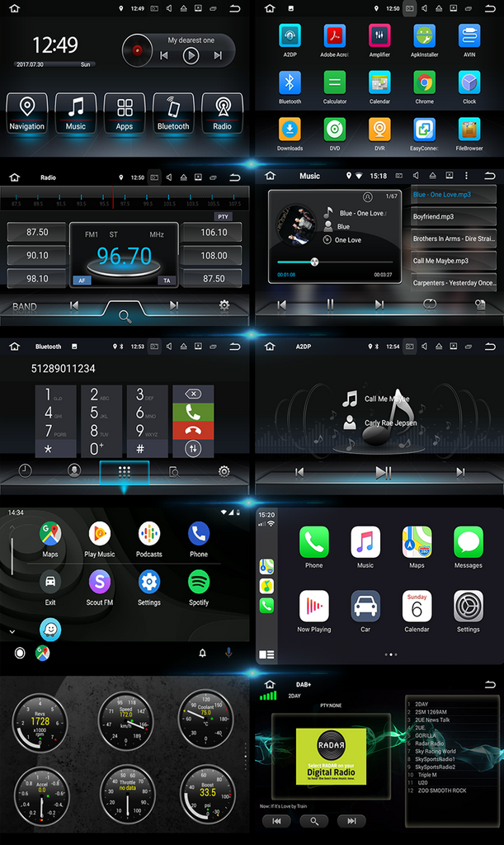Screen dimensions: 504x845
Task: Open radio settings gear icon
Action: click(224, 305)
